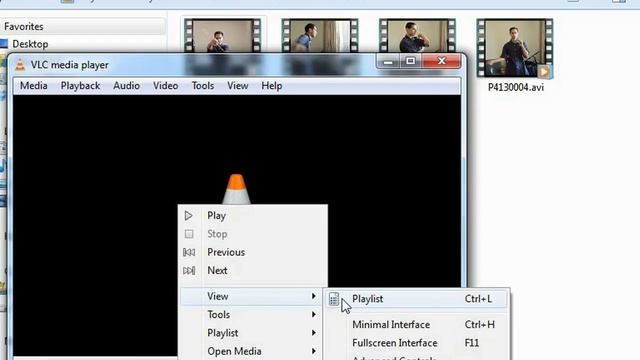Click the Next track icon in context menu
640x360 pixels.
189,271
